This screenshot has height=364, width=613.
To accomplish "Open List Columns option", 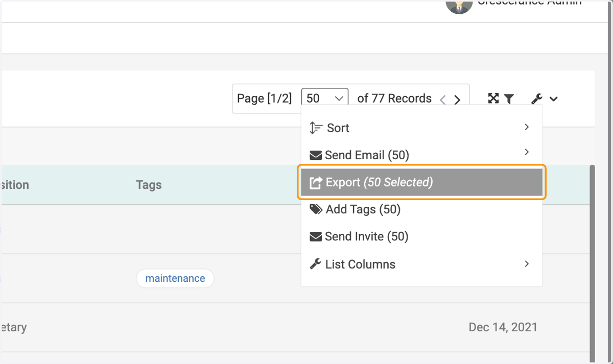I will [421, 264].
